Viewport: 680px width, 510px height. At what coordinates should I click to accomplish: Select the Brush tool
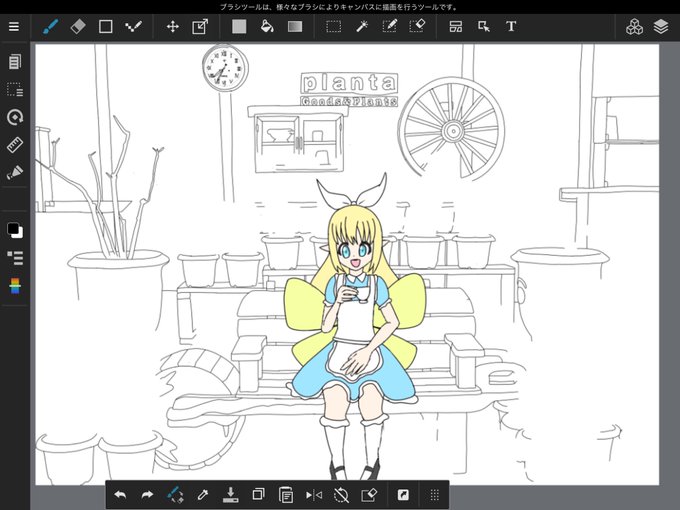[51, 26]
